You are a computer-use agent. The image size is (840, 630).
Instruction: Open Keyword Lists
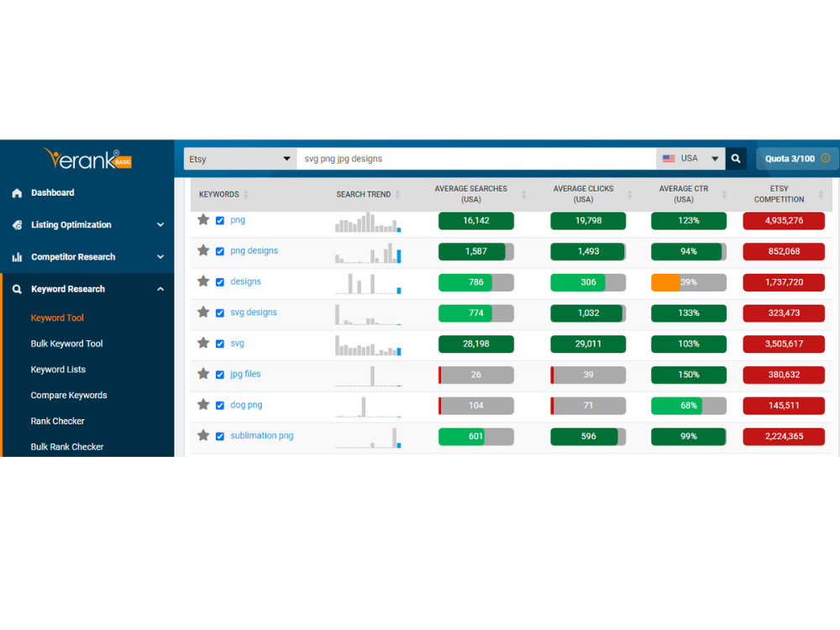[58, 369]
